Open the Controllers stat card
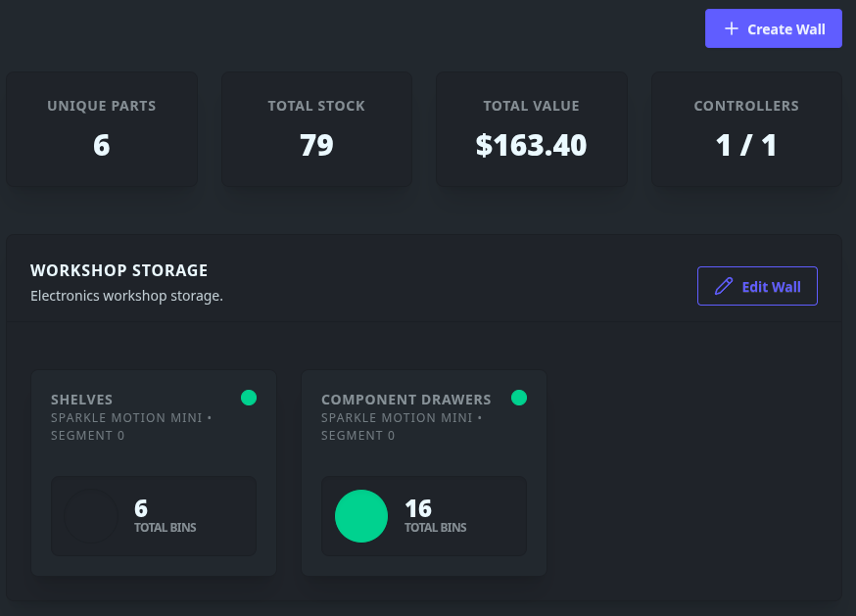856x616 pixels. tap(746, 129)
